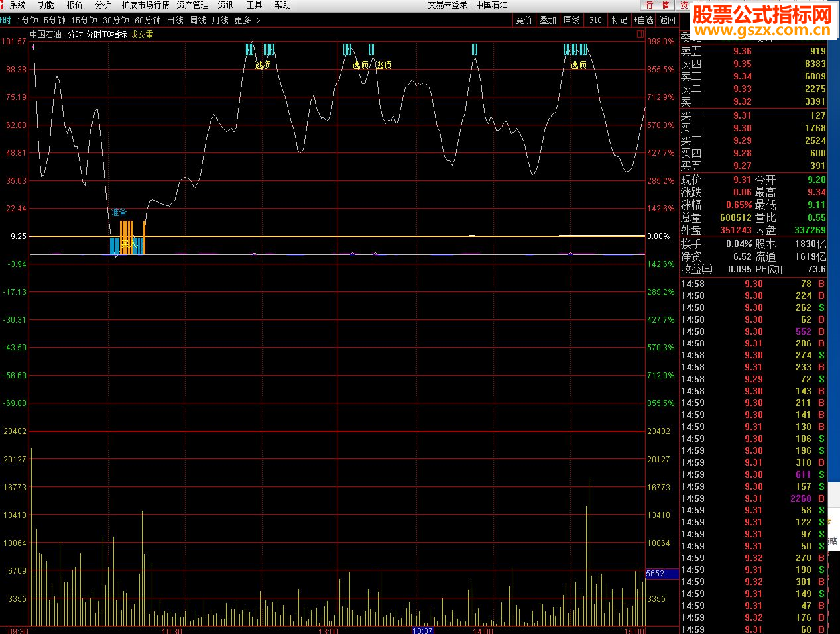The height and width of the screenshot is (634, 840).
Task: Switch to the 15分钟 period tab
Action: (84, 21)
